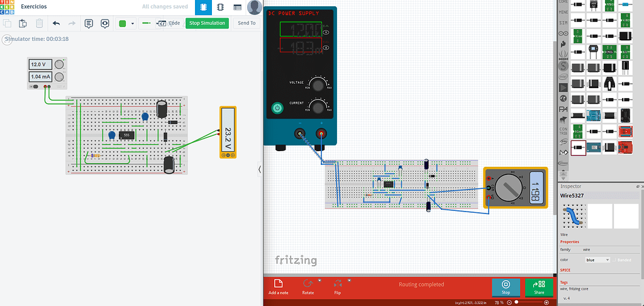
Task: Click the Tinkercad undo arrow
Action: tap(56, 23)
